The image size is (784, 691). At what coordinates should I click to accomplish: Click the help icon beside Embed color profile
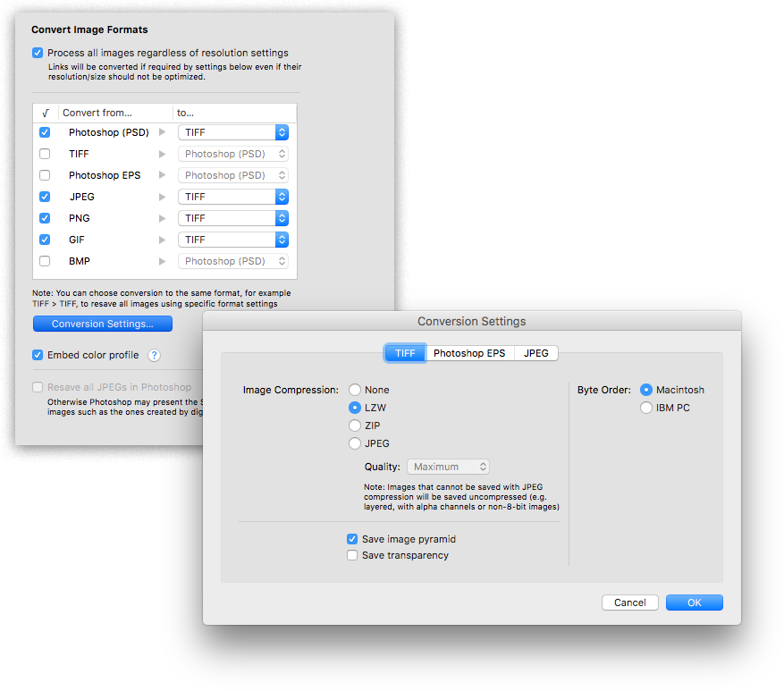coord(154,356)
